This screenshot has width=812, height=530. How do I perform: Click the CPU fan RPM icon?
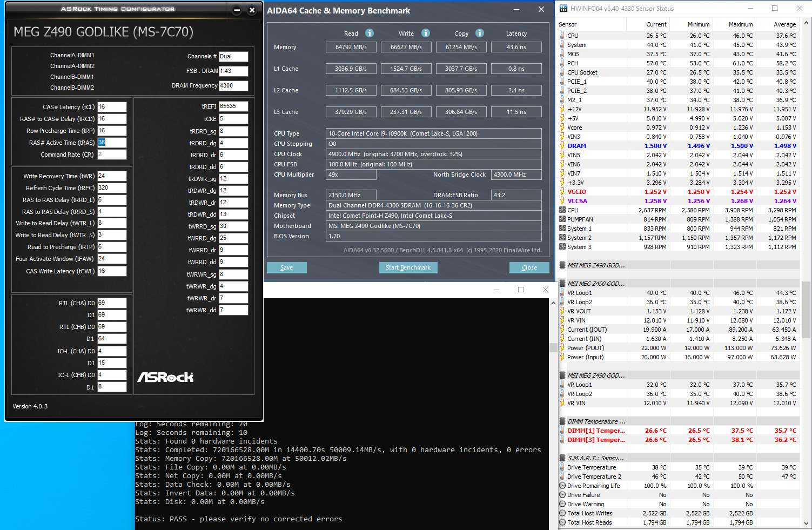coord(562,210)
